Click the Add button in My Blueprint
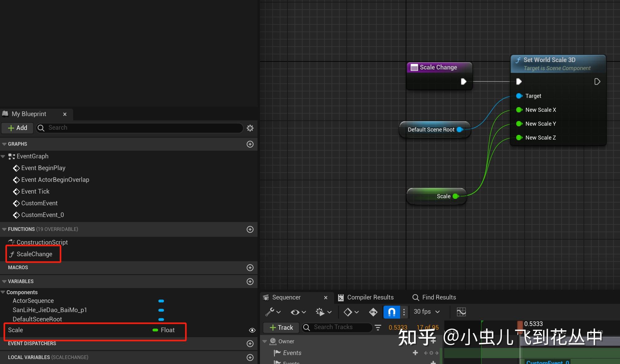620x364 pixels. click(x=17, y=128)
